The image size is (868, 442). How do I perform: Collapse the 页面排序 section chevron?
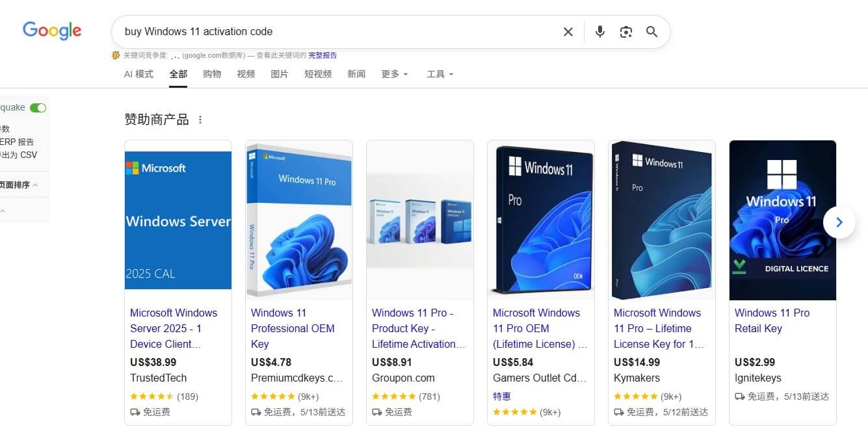click(x=35, y=185)
